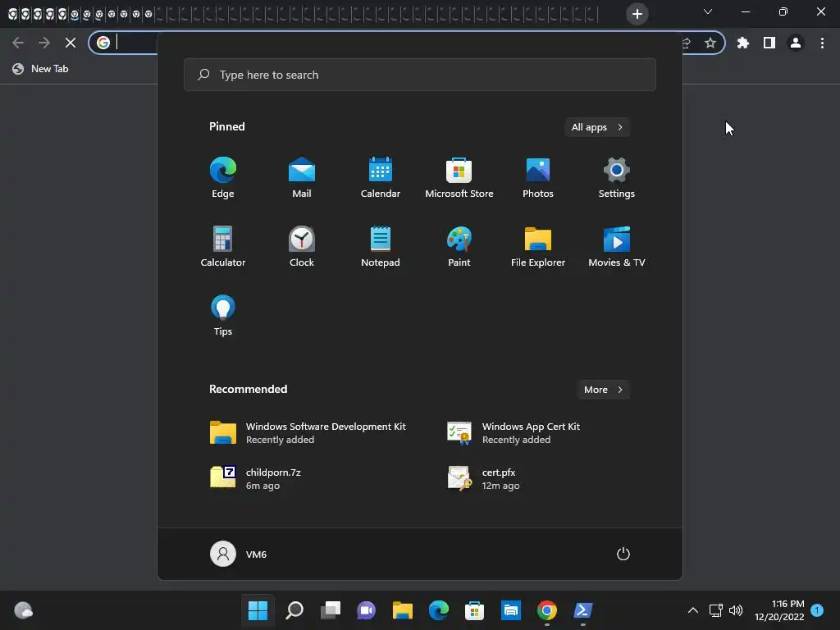Viewport: 840px width, 630px height.
Task: Show All apps list
Action: click(x=597, y=127)
